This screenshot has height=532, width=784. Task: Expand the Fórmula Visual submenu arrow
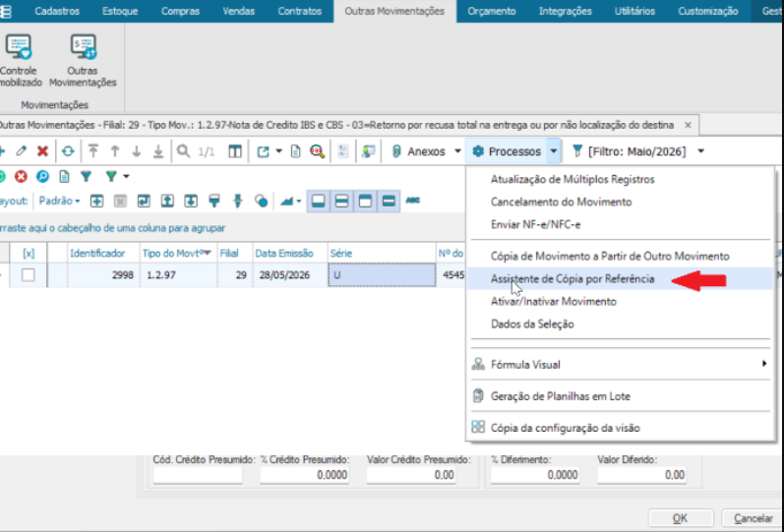coord(764,364)
